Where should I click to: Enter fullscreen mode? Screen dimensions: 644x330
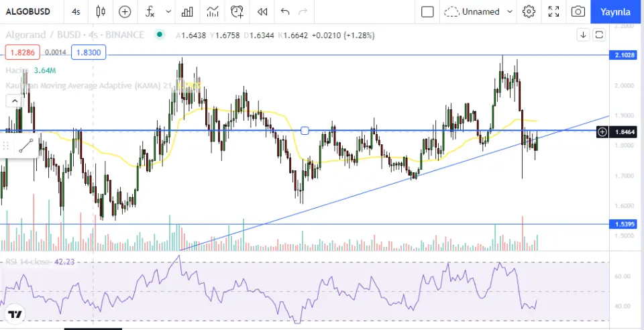click(x=553, y=11)
